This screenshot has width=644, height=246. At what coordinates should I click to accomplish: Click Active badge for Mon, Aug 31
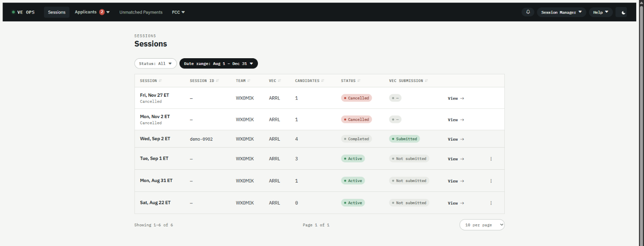pos(353,180)
